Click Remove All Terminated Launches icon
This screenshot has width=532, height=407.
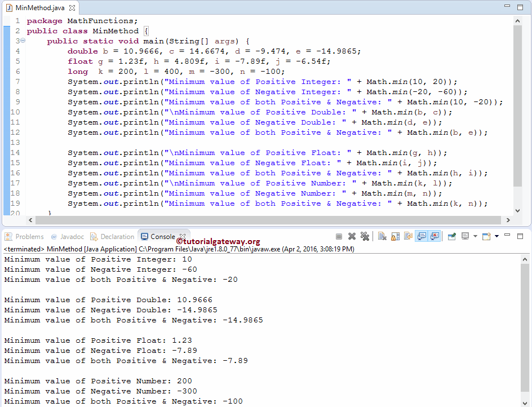(x=365, y=237)
